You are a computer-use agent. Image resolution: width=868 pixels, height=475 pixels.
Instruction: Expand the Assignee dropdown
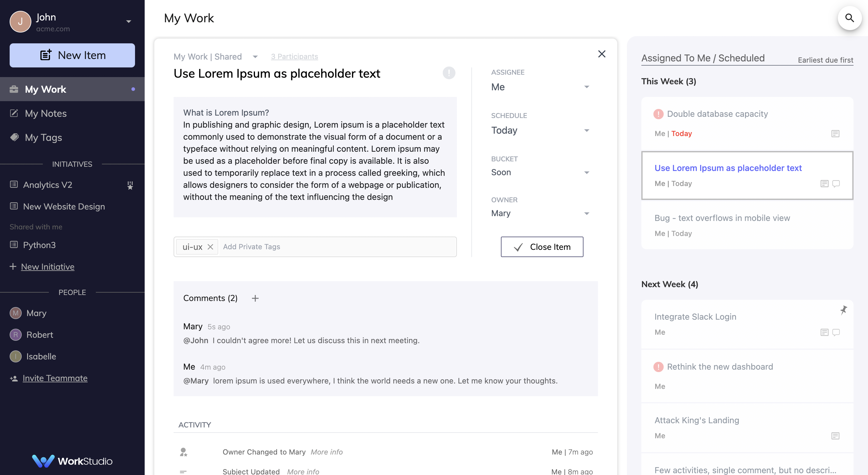tap(586, 87)
